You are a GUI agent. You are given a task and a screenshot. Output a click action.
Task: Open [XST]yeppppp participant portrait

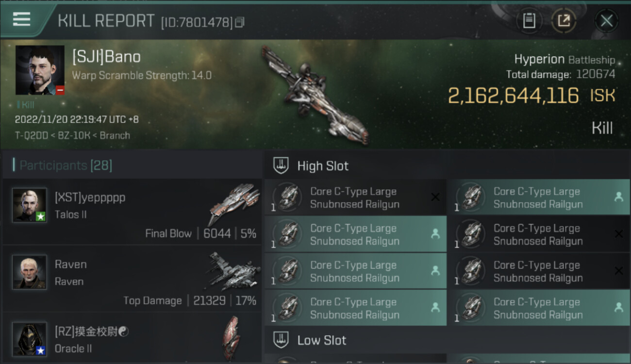(30, 205)
